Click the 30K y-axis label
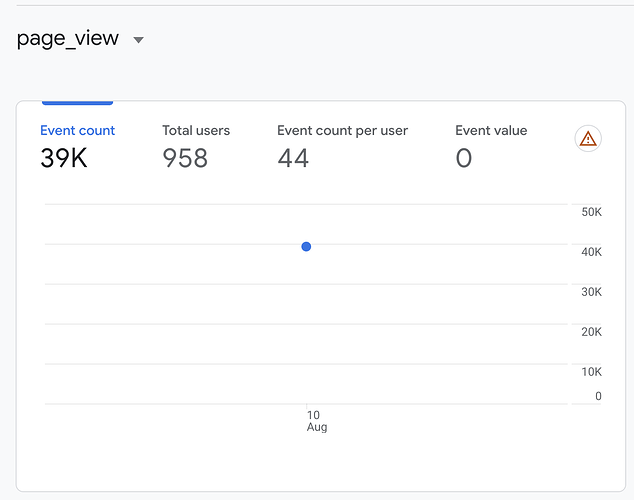 592,292
